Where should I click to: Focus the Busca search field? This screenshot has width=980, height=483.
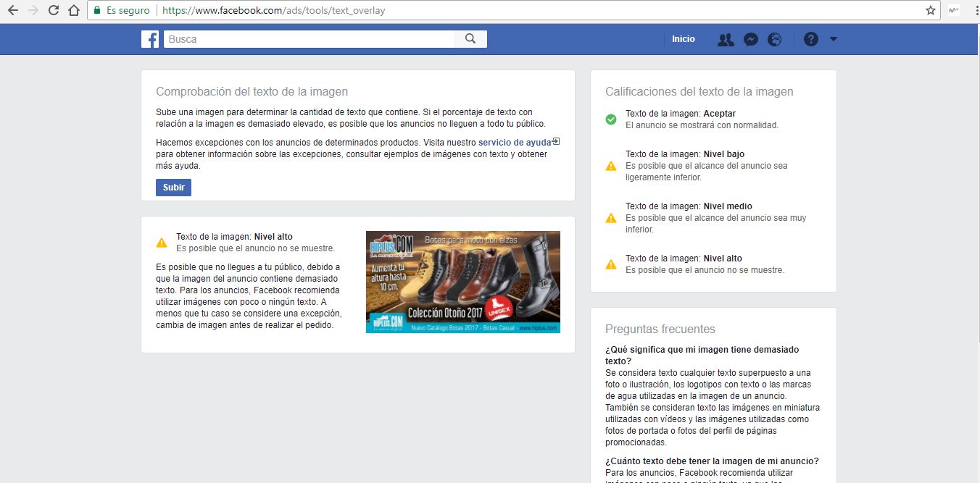point(310,39)
